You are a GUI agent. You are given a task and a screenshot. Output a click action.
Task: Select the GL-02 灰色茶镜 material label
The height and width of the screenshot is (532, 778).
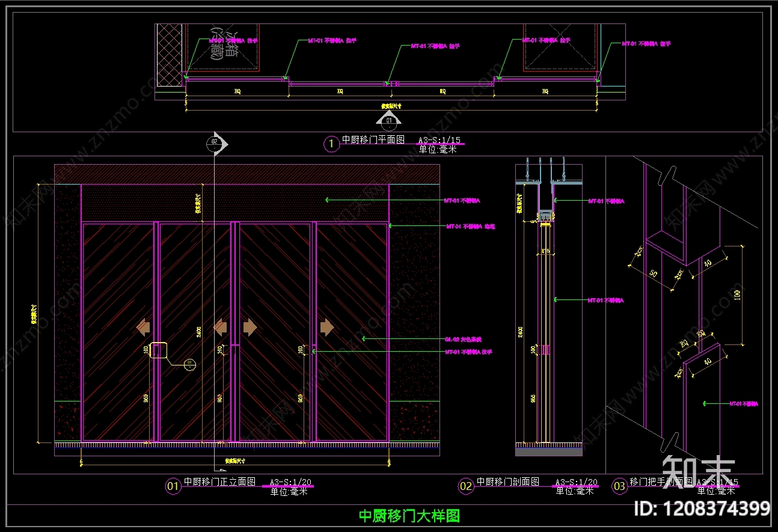point(460,339)
